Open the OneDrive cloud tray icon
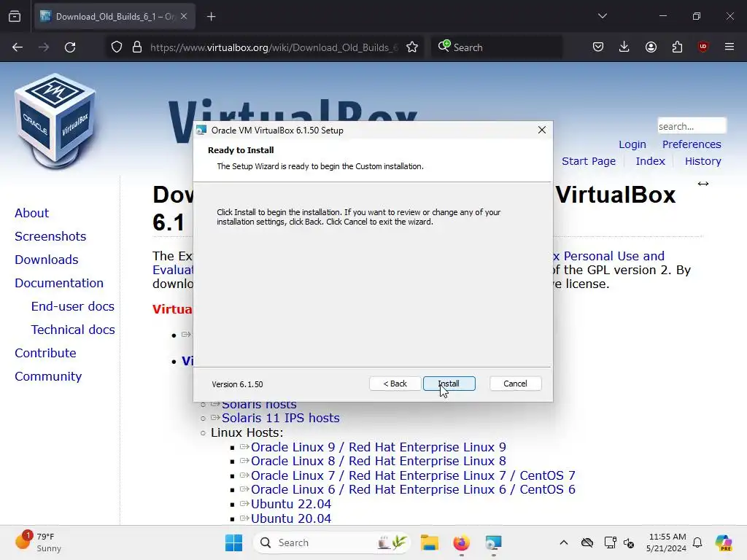This screenshot has height=560, width=747. 587,542
